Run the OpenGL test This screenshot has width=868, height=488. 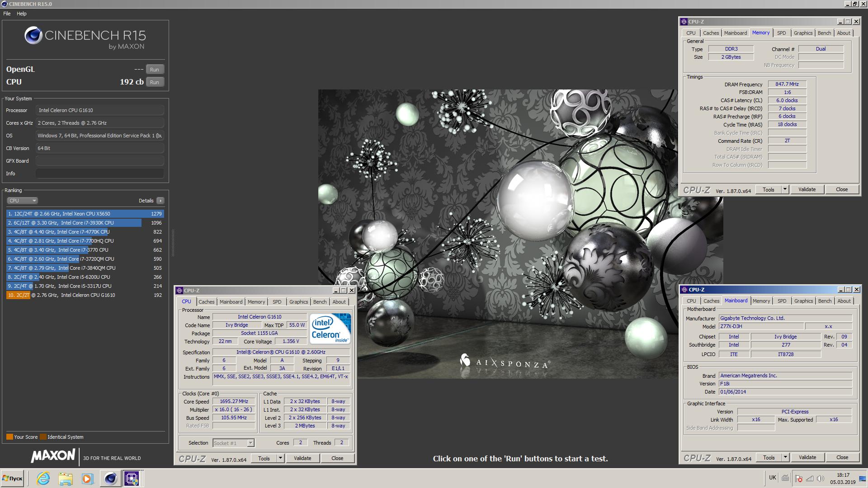point(155,70)
